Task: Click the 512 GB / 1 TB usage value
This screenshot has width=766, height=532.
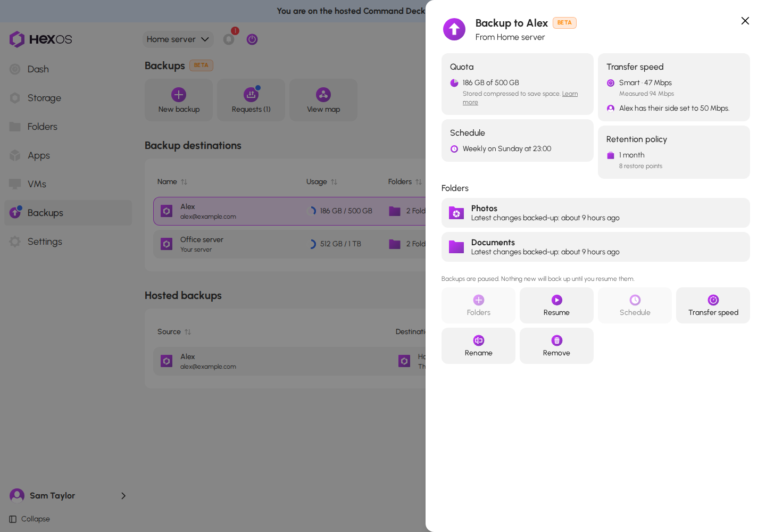Action: tap(340, 244)
